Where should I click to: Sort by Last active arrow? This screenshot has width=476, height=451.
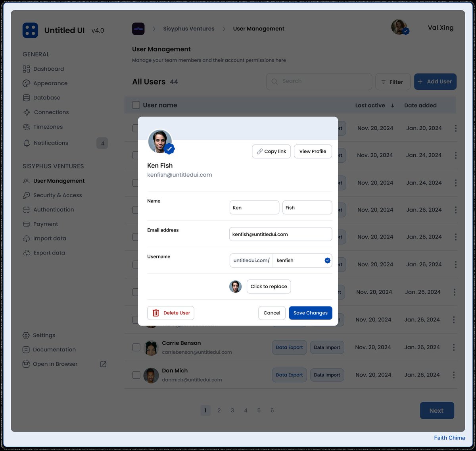point(393,106)
